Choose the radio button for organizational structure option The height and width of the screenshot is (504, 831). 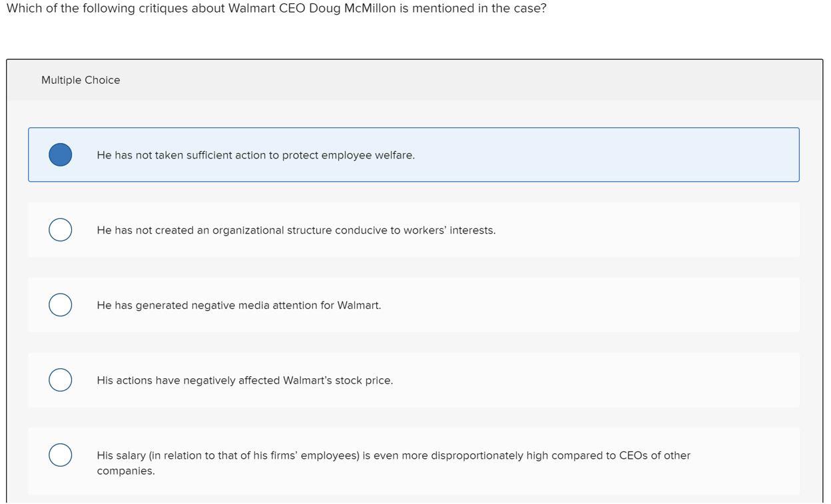tap(61, 230)
